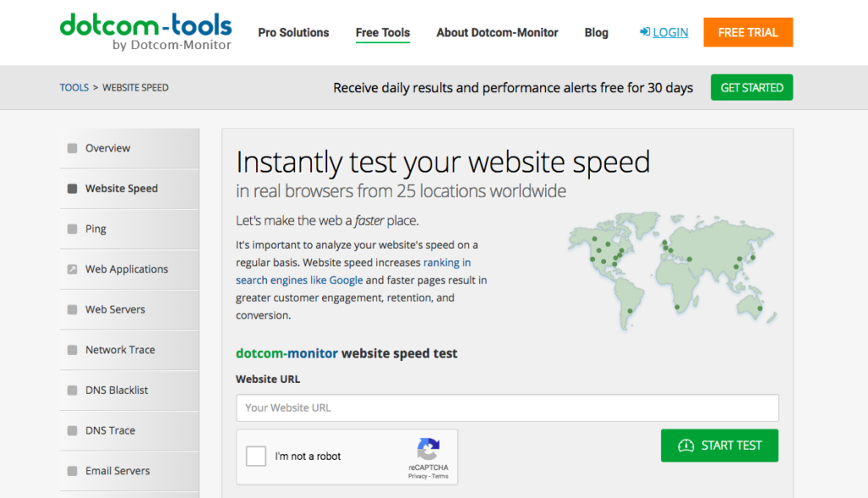Click the arrow icon beside Web Applications
Screen dimensions: 868x498
click(x=72, y=269)
